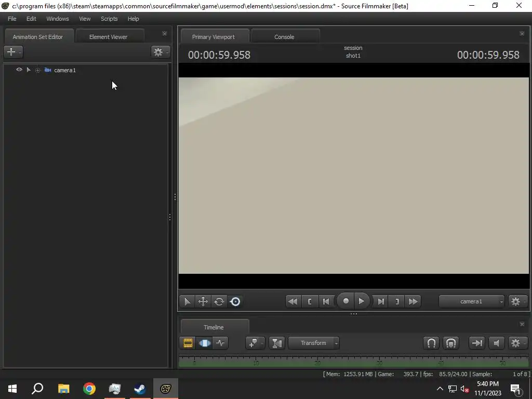Screen dimensions: 532x399
Task: Click the Sample: 1 of 8 status entry
Action: (x=500, y=374)
